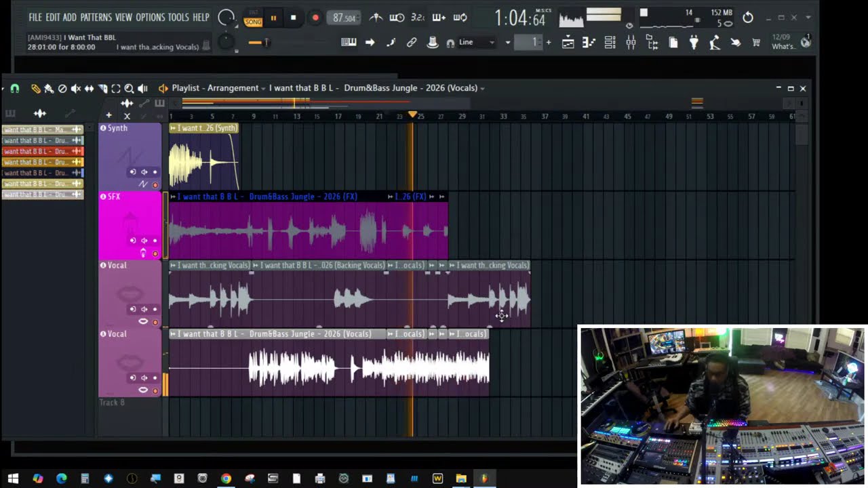Screen dimensions: 868x488
Task: Click the 87.504 tempo field
Action: pyautogui.click(x=344, y=18)
